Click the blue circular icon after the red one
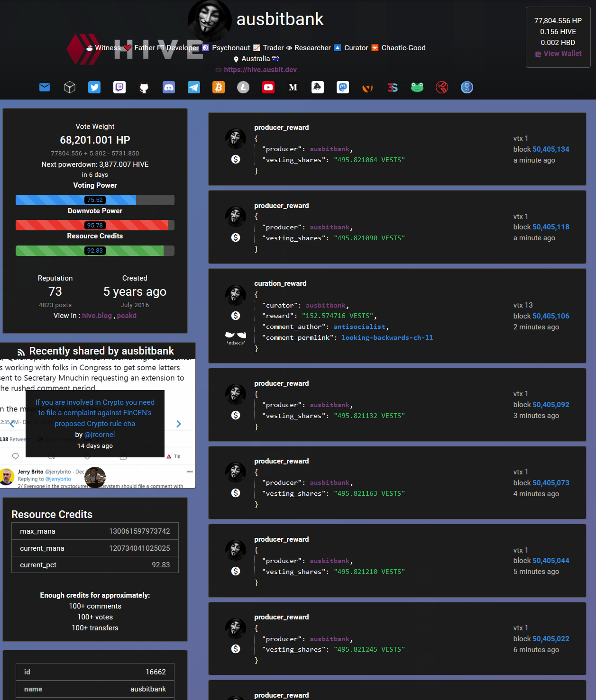This screenshot has height=700, width=596. click(x=467, y=87)
